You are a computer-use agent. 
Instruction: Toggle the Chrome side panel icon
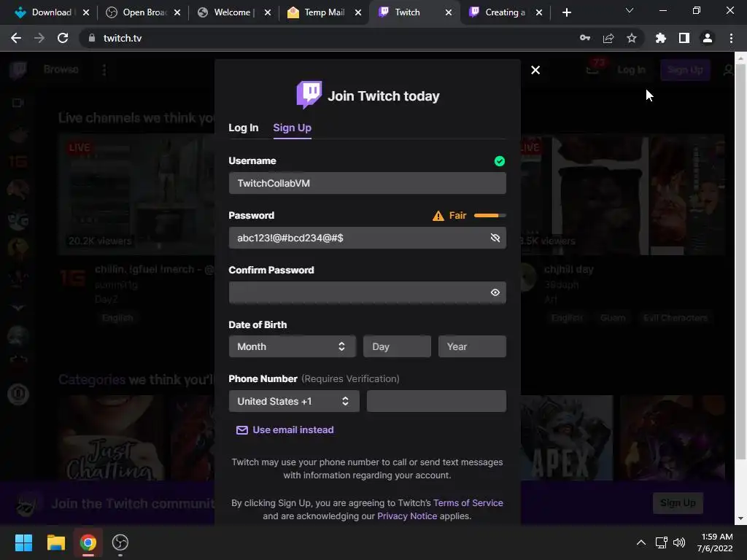pyautogui.click(x=684, y=38)
